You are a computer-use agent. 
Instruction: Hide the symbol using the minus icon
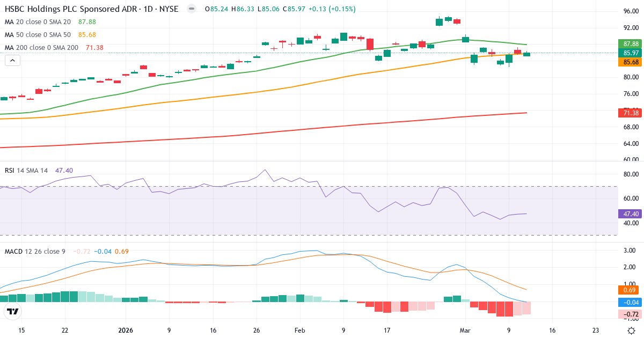click(x=191, y=9)
